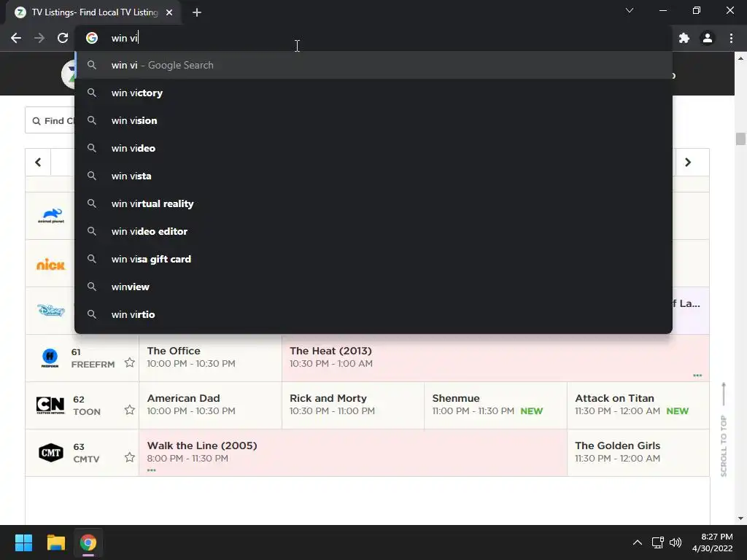Open the tab search chevron in title bar
This screenshot has height=560, width=747.
tap(630, 10)
